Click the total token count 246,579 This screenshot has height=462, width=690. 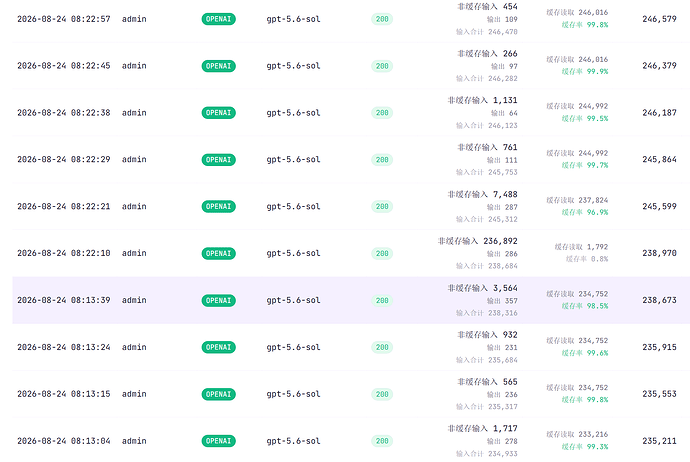[x=659, y=19]
